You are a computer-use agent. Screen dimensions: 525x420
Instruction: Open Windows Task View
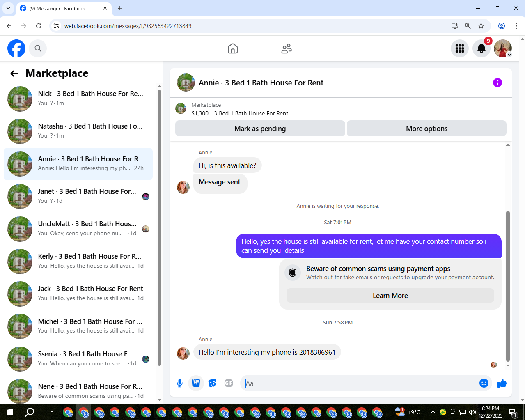(x=49, y=412)
